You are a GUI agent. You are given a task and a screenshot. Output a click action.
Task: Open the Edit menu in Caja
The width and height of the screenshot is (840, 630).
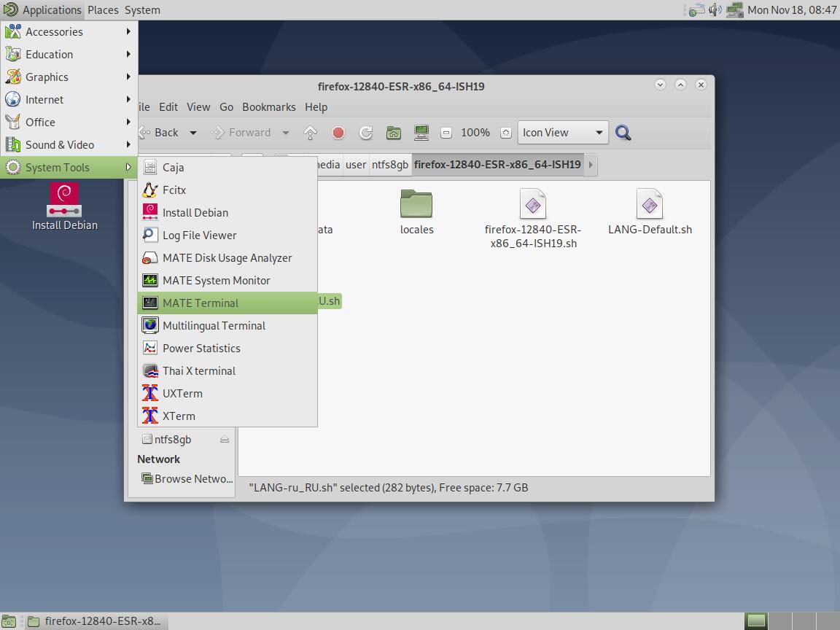click(x=168, y=106)
